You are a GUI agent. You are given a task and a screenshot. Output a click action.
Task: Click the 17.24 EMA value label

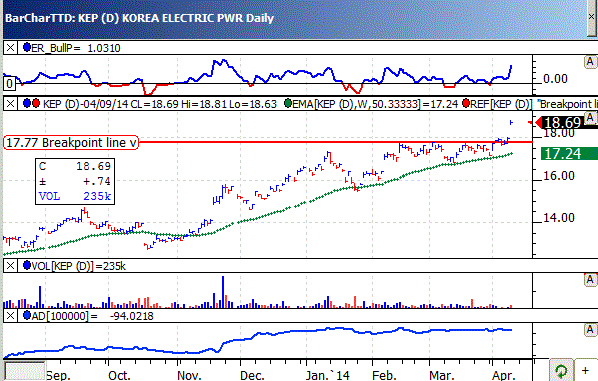click(x=563, y=154)
